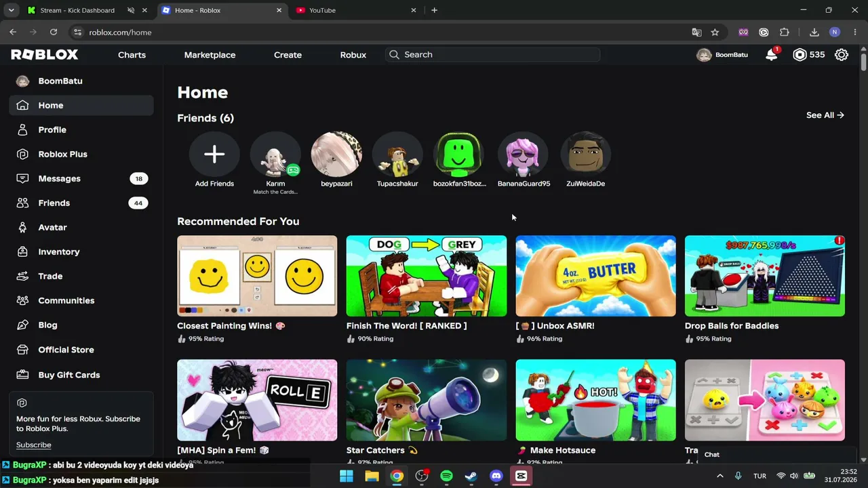Click the Inventory icon in the sidebar

tap(22, 251)
